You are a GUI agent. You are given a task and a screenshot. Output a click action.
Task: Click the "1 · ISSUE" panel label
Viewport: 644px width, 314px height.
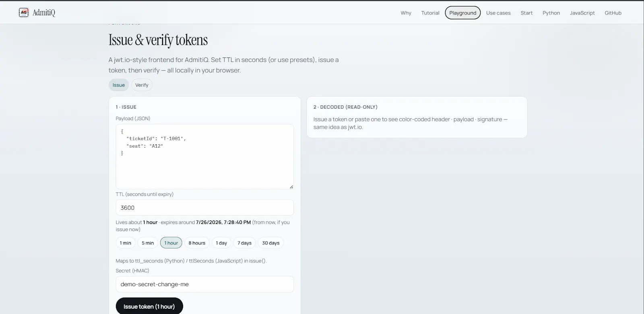point(126,107)
